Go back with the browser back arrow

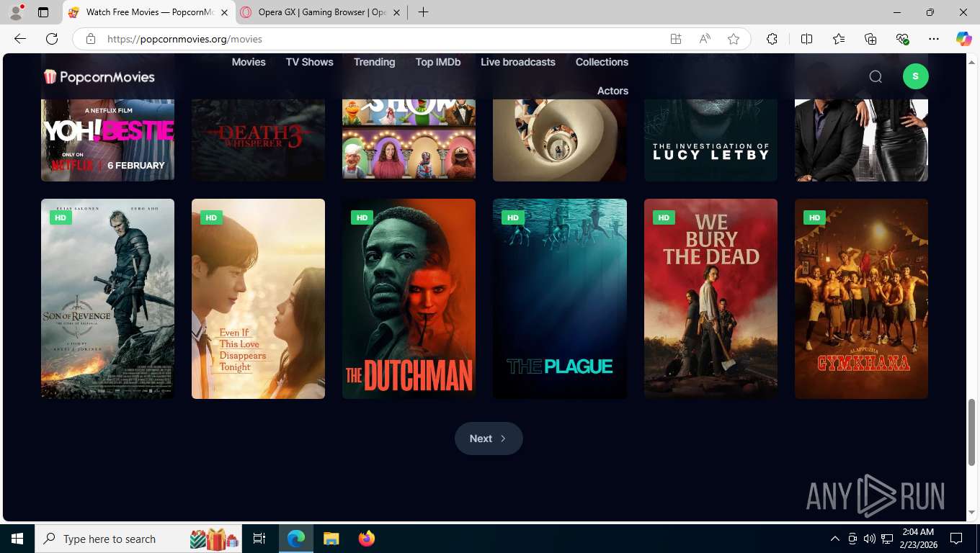click(x=20, y=39)
